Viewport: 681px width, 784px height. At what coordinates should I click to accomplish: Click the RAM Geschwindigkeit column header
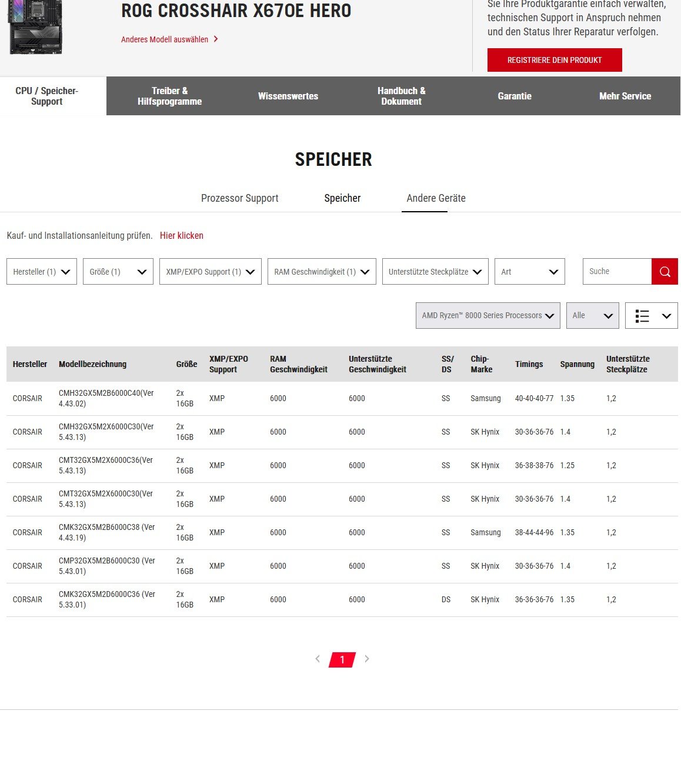(298, 364)
